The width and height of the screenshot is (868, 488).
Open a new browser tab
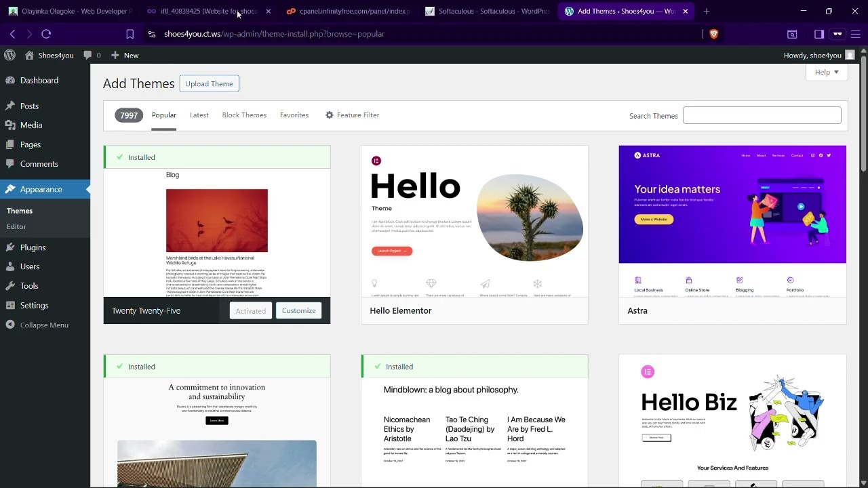pos(706,11)
